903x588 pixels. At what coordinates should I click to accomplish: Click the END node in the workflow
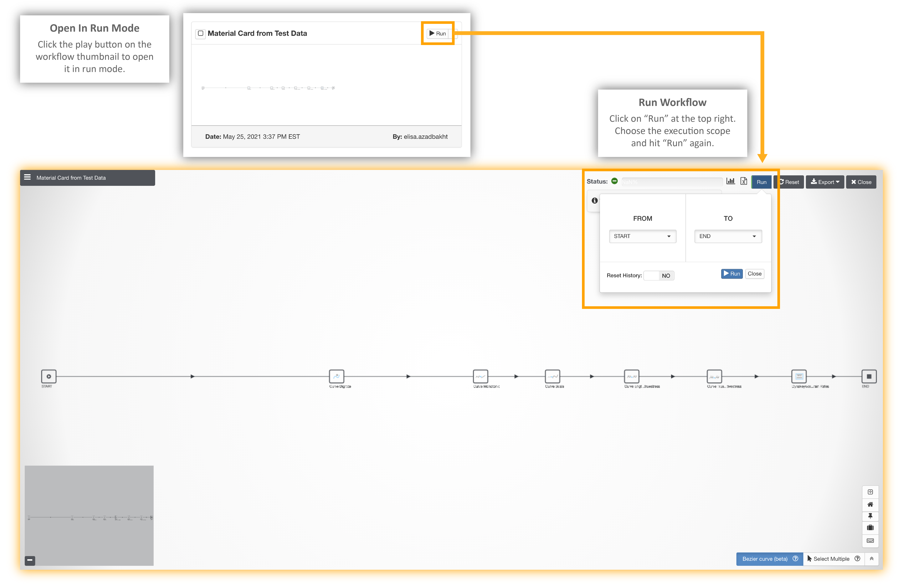coord(869,376)
